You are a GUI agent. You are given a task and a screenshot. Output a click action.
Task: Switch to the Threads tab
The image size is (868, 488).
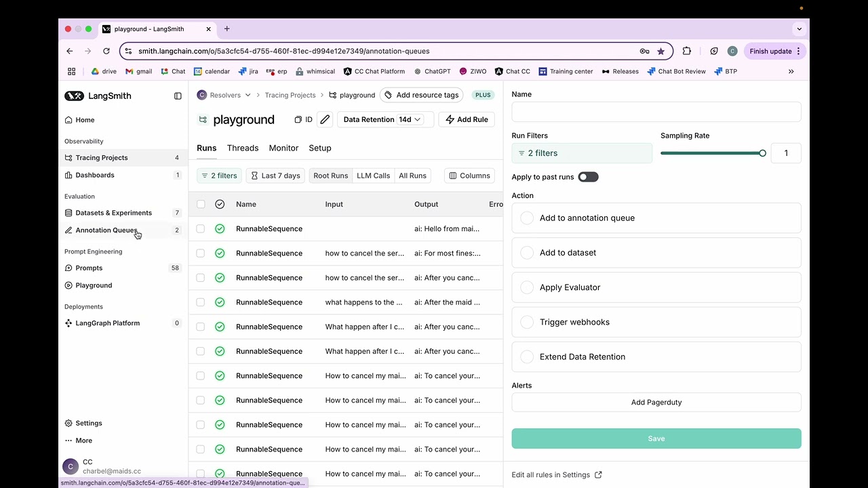243,148
